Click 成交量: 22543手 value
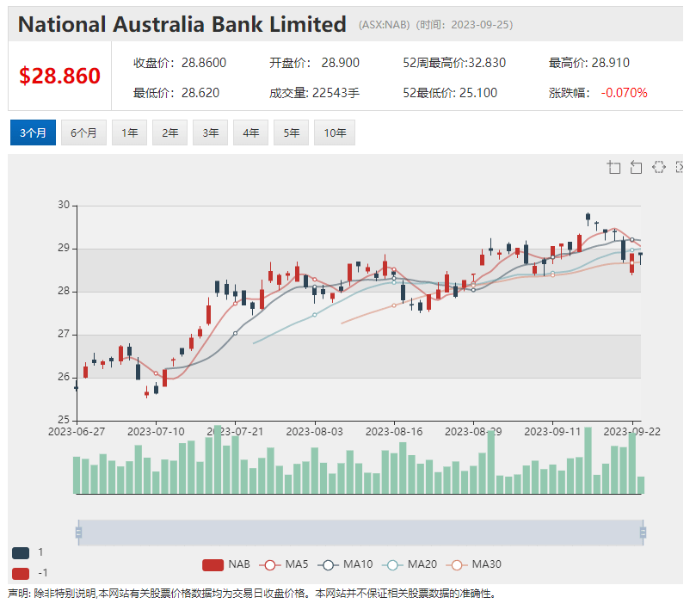This screenshot has height=616, width=696. [x=314, y=93]
